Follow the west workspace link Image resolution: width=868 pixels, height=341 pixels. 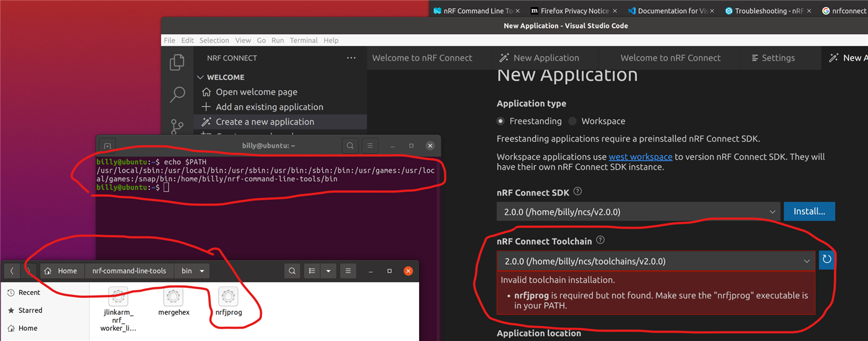[x=640, y=157]
